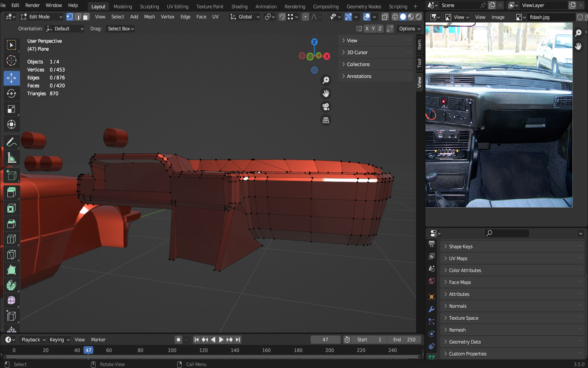The image size is (588, 368).
Task: Choose the Inset Faces tool
Action: coord(11,209)
